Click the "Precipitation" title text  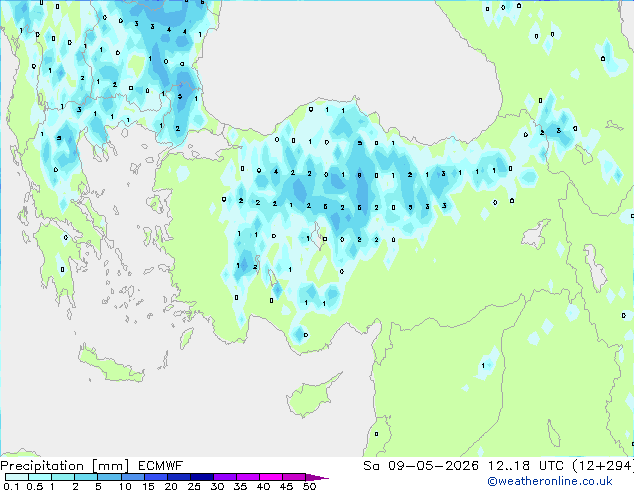(42, 466)
